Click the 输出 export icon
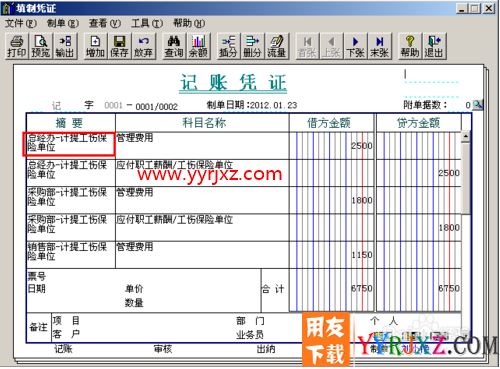500x369 pixels. click(65, 46)
